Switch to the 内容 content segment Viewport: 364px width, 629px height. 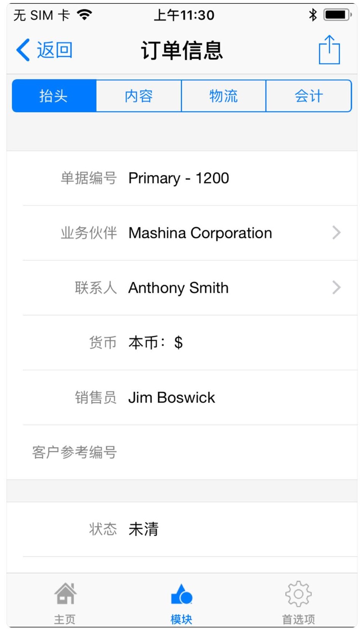(x=139, y=96)
